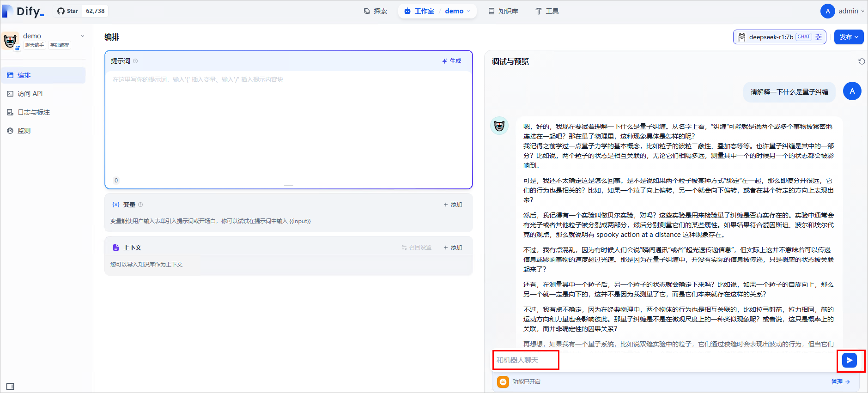Screen dimensions: 868x393
Task: Expand the demo app switcher in top navigation
Action: click(457, 11)
